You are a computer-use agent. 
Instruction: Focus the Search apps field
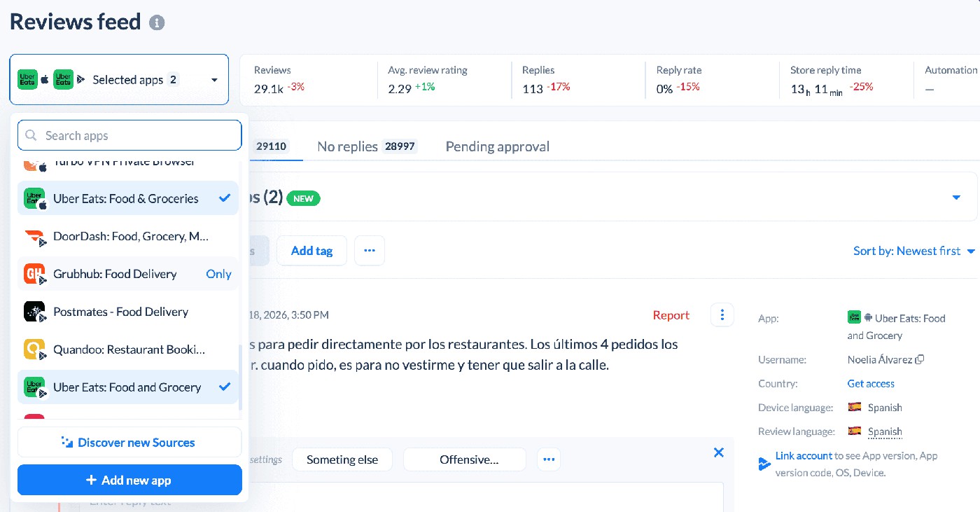click(x=129, y=135)
